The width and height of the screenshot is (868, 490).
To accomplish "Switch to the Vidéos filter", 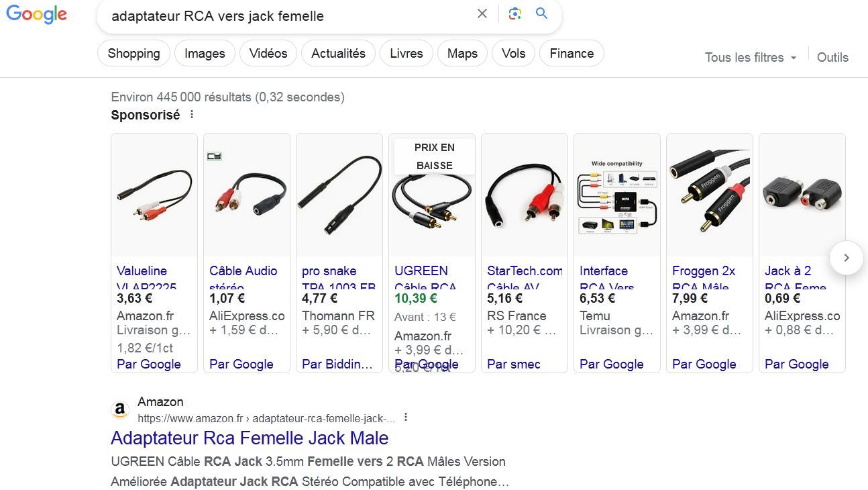I will [x=268, y=54].
